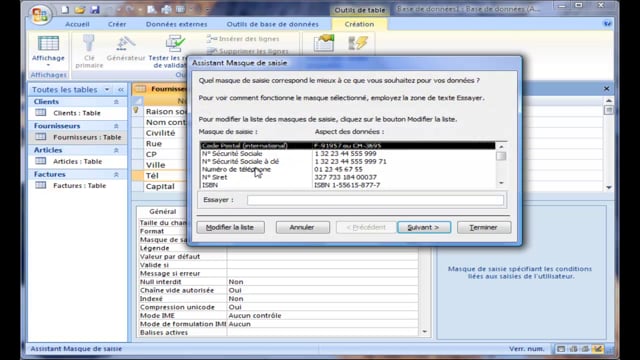Collapse the navigation pane with double chevron
Viewport: 640px width, 360px height.
[121, 89]
